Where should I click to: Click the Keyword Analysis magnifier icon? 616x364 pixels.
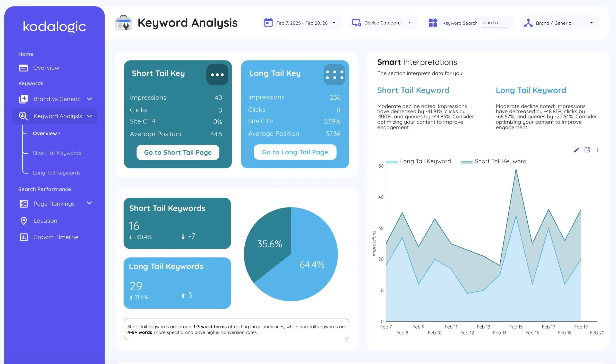coord(23,116)
